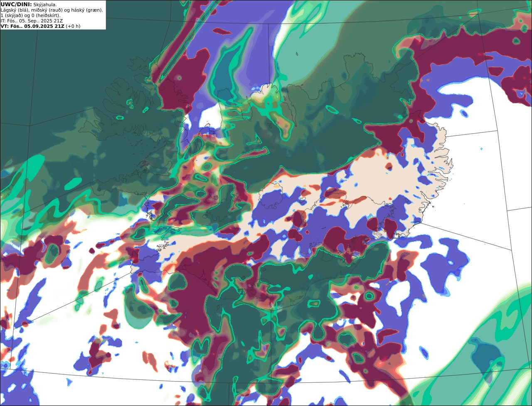The height and width of the screenshot is (406, 532).
Task: Click the "UWC/DINI: Skýjahula." title line
Action: 29,5
